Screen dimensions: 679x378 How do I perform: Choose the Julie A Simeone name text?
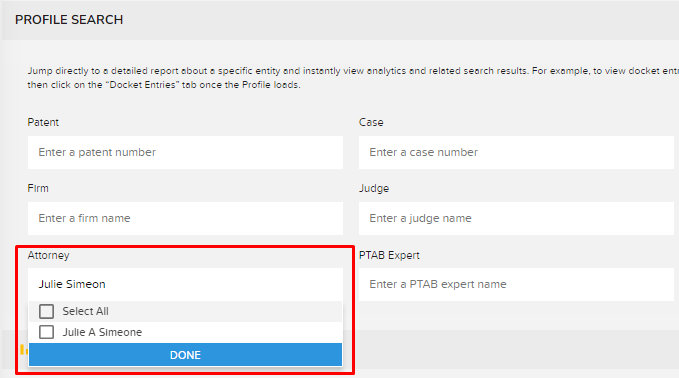[102, 332]
